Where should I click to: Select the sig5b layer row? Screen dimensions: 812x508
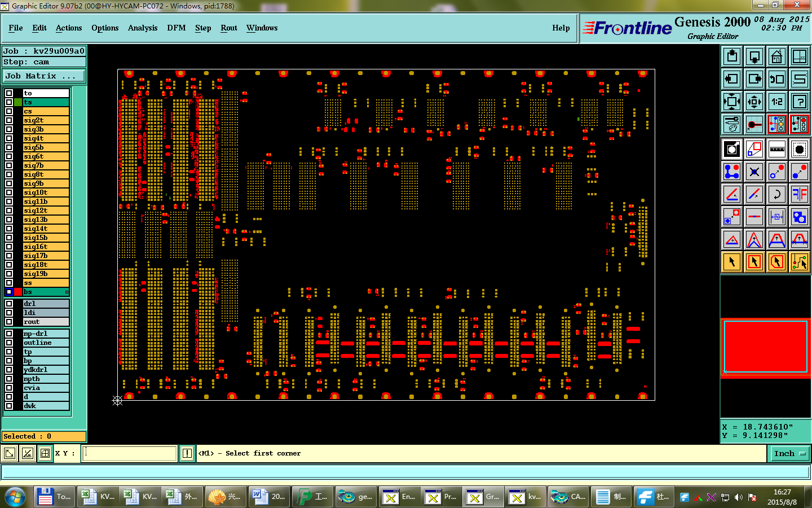(x=46, y=147)
